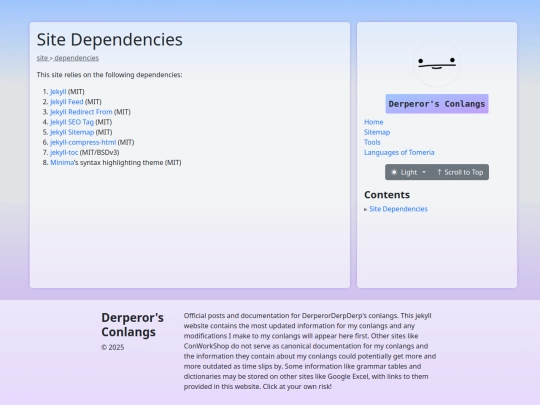The height and width of the screenshot is (405, 540).
Task: Open the Jekyll Sitemap link
Action: click(72, 132)
